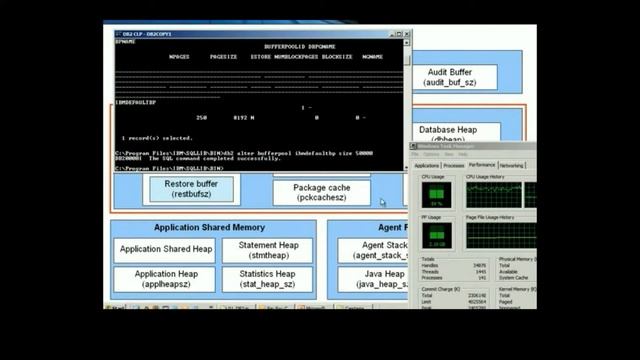Click the PF Usage gauge in Task Manager

click(436, 236)
